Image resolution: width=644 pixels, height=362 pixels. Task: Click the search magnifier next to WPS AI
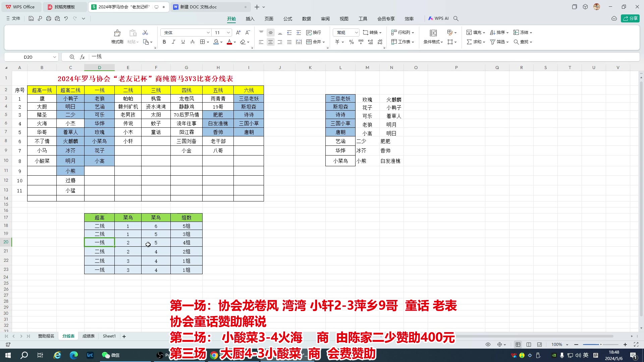pos(456,18)
